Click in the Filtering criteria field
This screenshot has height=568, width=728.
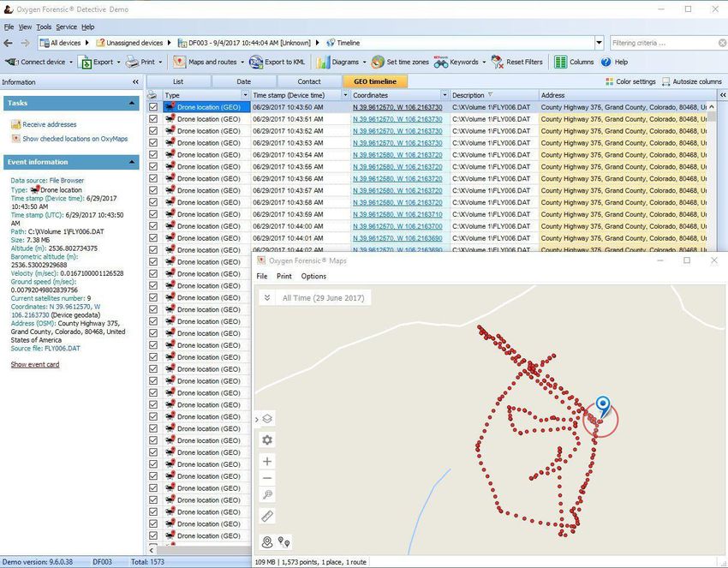pyautogui.click(x=663, y=43)
